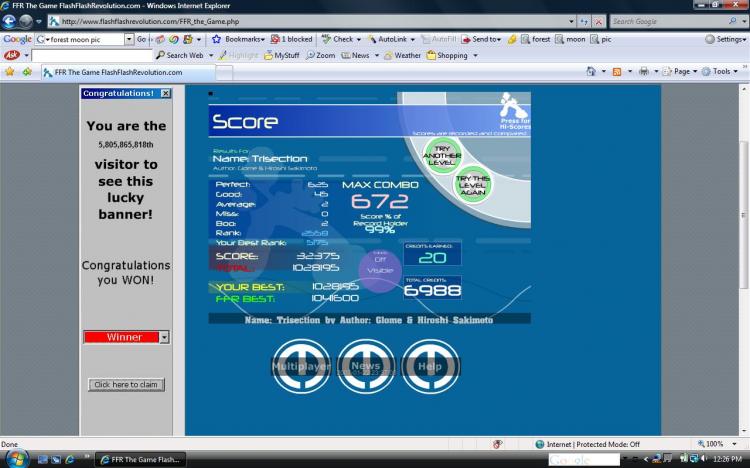Expand the Home button dropdown arrow

click(603, 71)
